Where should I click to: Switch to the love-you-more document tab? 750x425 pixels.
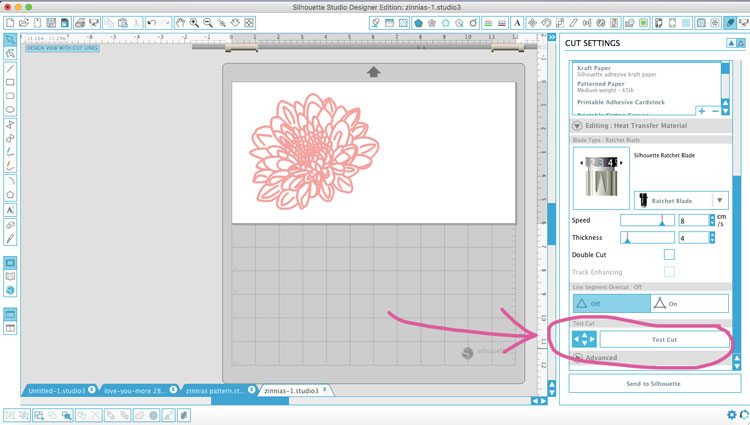(135, 391)
